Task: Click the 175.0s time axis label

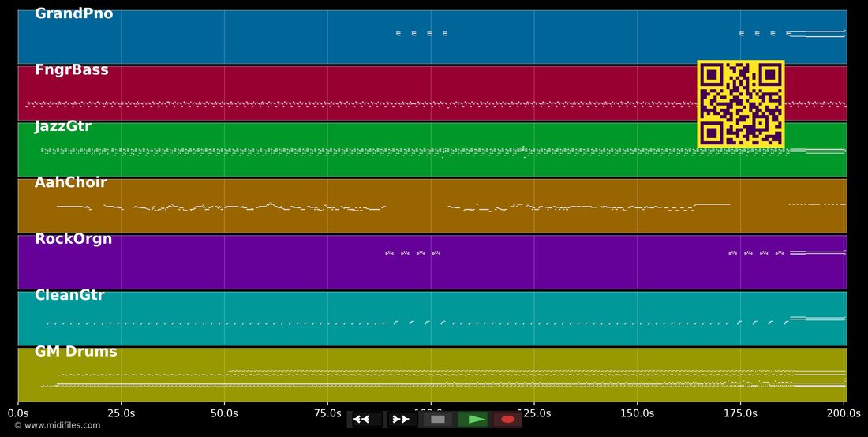Action: (x=740, y=413)
